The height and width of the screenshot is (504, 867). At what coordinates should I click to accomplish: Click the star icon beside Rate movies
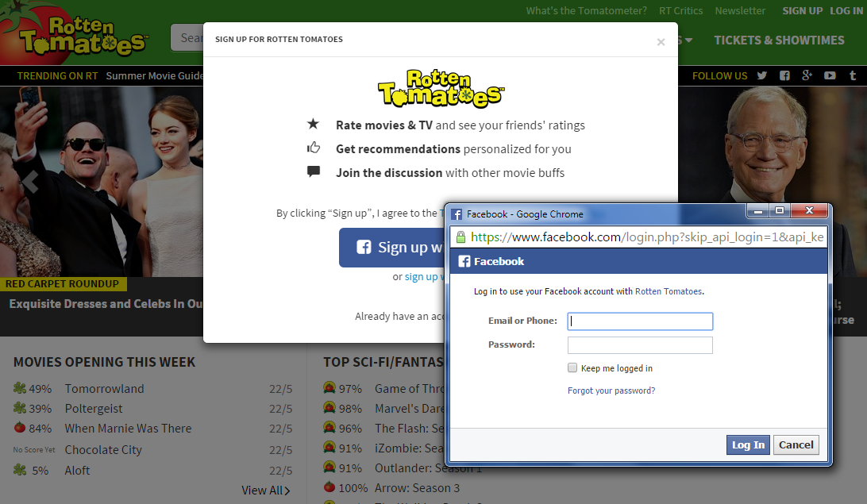(x=313, y=124)
